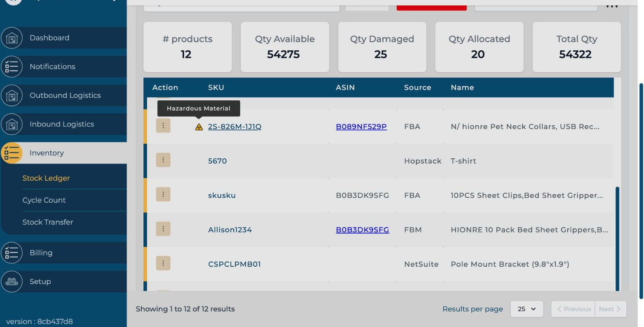Click the hazardous material warning icon
644x327 pixels.
pyautogui.click(x=199, y=127)
